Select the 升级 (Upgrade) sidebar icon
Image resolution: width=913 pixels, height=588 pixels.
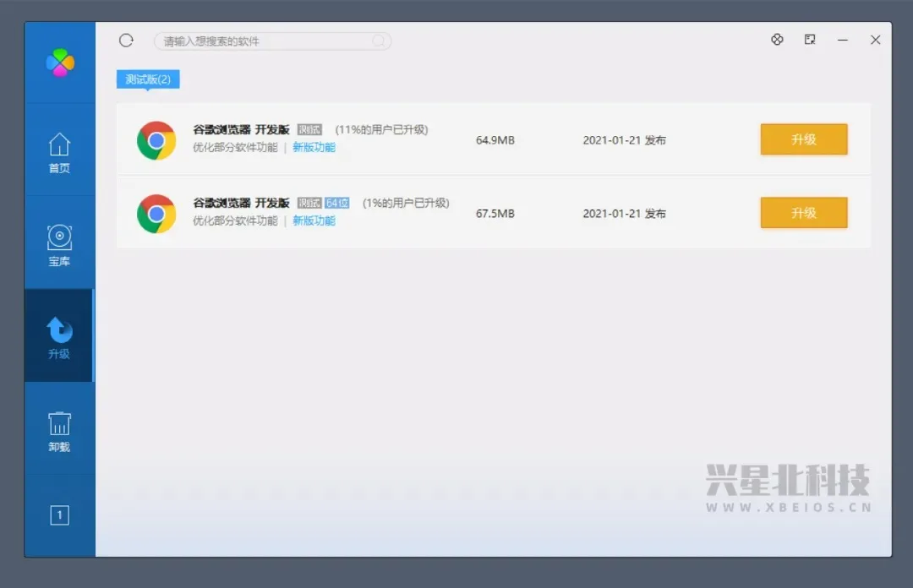(x=58, y=335)
